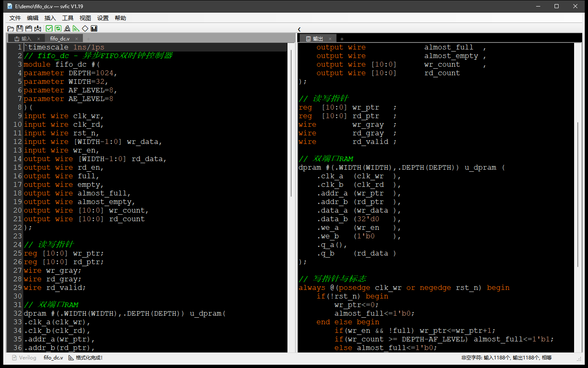Click the set-square icon in the status bar
This screenshot has height=368, width=588.
click(71, 358)
